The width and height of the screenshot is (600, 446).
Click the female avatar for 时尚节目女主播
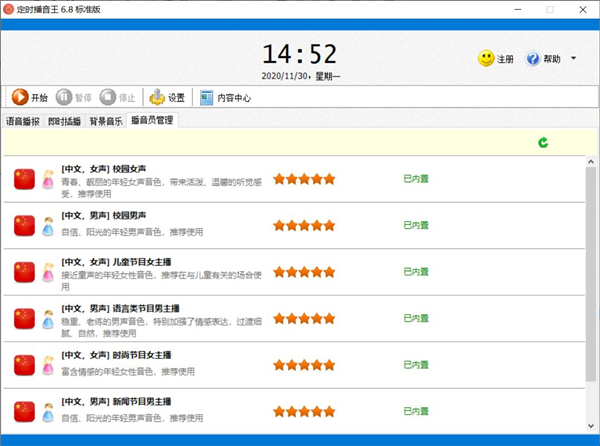click(x=48, y=365)
